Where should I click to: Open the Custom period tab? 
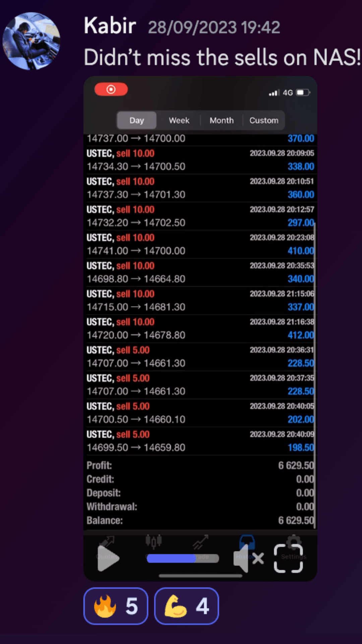264,120
